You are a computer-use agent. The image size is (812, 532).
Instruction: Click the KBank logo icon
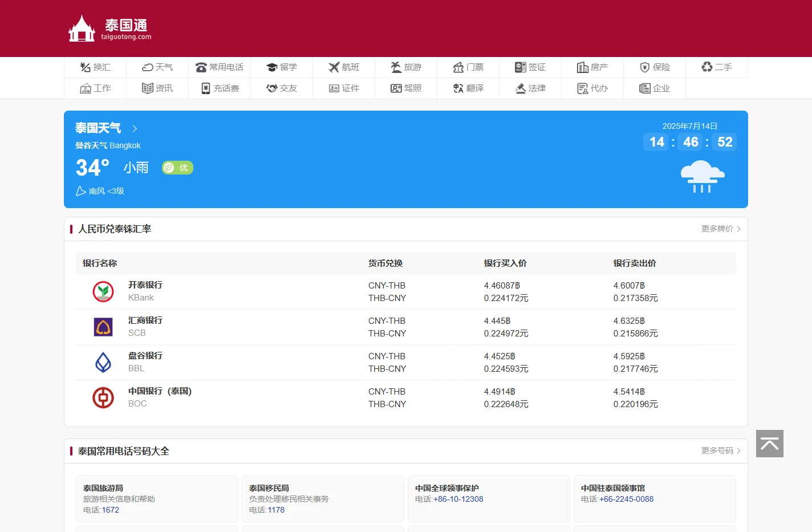tap(103, 291)
